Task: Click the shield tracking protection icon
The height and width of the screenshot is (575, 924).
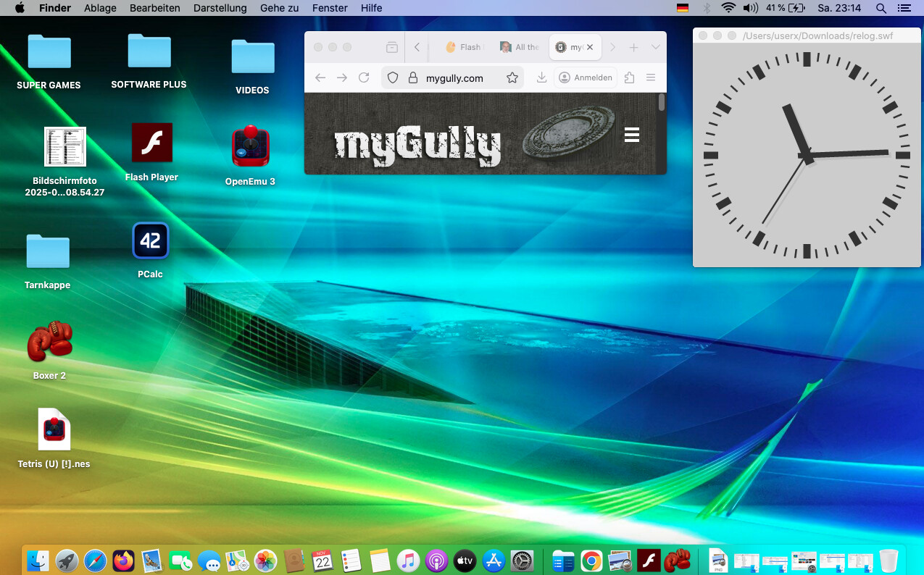Action: [393, 77]
